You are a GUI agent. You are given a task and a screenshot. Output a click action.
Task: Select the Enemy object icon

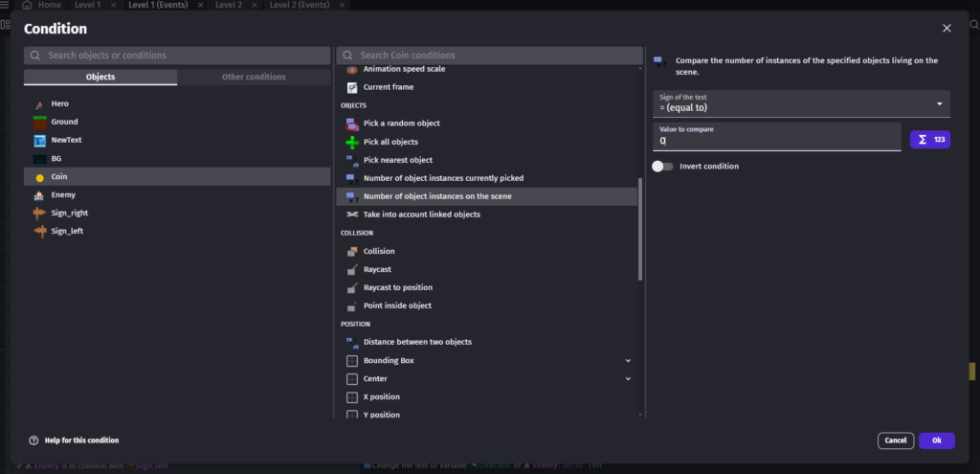click(38, 195)
